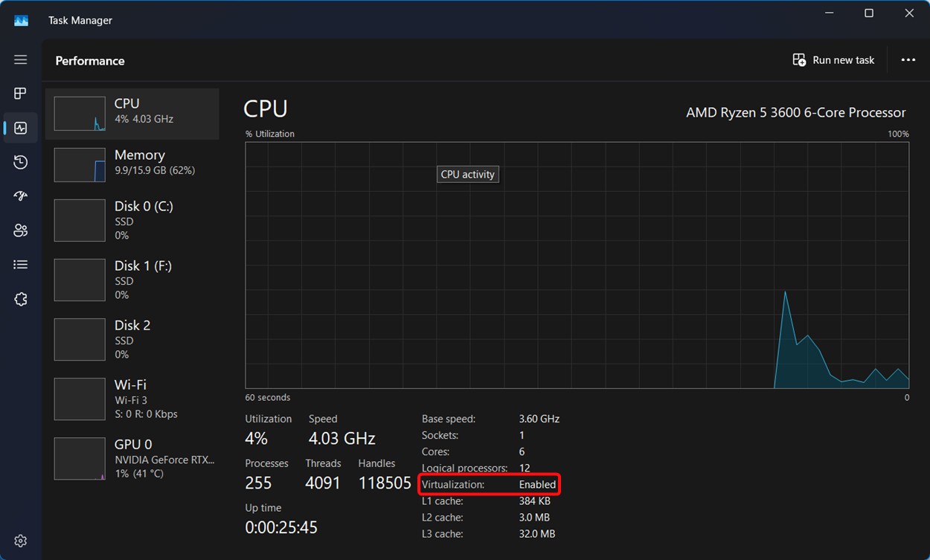The height and width of the screenshot is (560, 930).
Task: Go to the Processes page icon
Action: (x=21, y=94)
